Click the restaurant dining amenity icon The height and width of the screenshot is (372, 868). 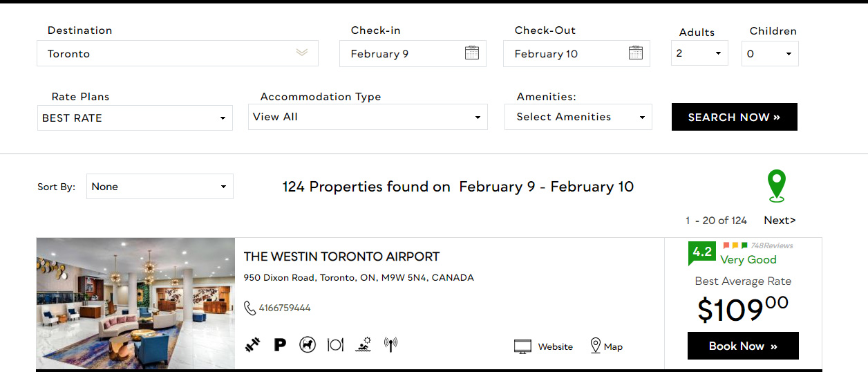[335, 344]
